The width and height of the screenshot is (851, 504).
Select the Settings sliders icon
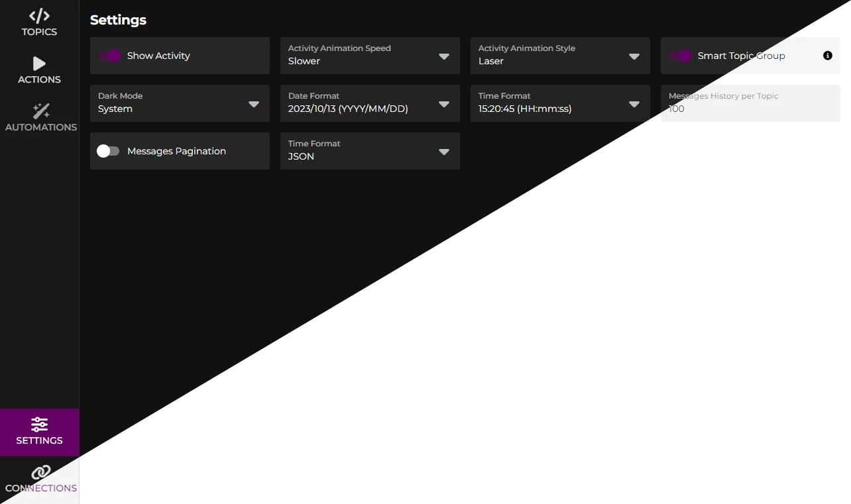click(x=39, y=424)
